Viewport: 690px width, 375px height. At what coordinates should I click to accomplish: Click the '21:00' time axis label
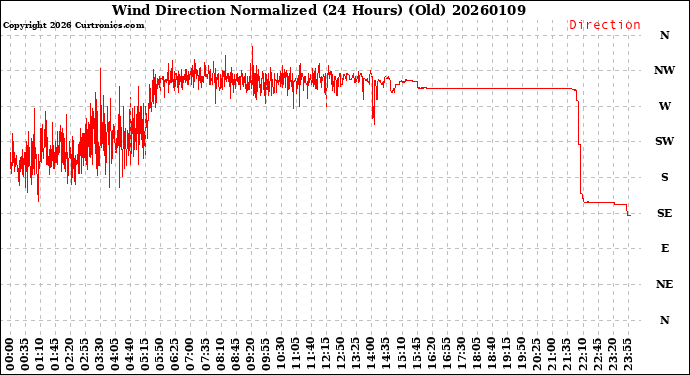(x=552, y=354)
